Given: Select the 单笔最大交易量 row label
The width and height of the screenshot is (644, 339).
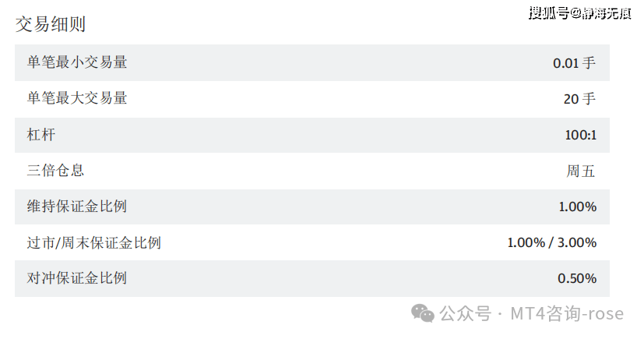Looking at the screenshot, I should tap(77, 98).
